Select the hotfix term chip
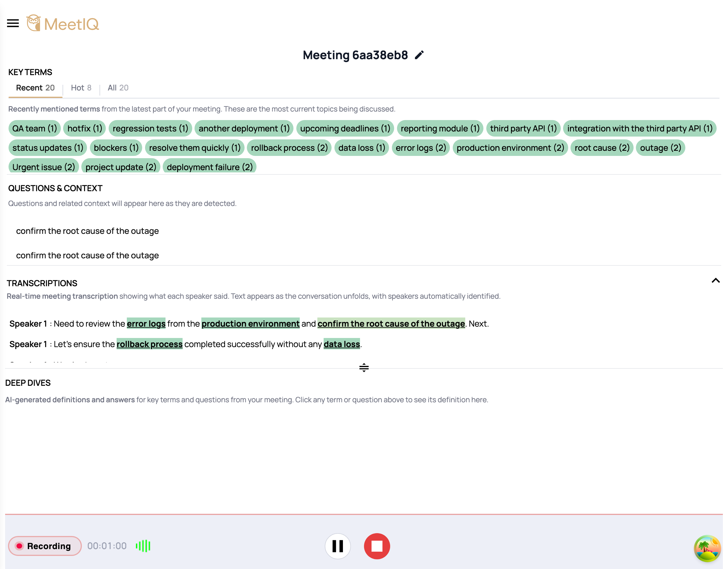728x569 pixels. [x=85, y=128]
